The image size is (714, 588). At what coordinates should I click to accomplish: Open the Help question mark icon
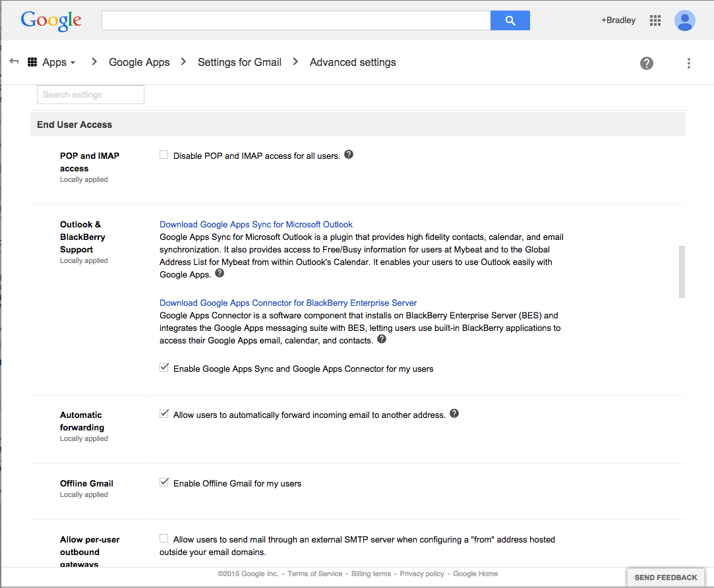(x=646, y=63)
